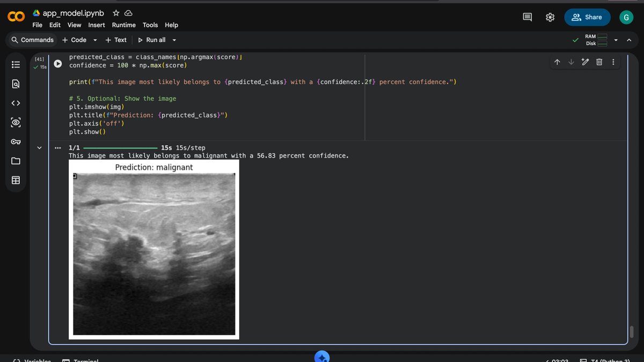644x362 pixels.
Task: Click the plt.imshow(img) code line
Action: click(97, 107)
